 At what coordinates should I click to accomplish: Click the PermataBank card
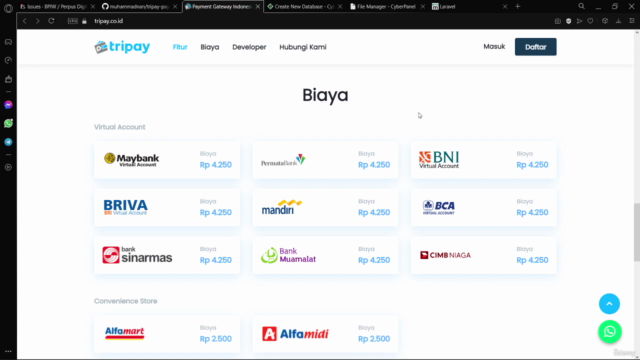click(325, 160)
